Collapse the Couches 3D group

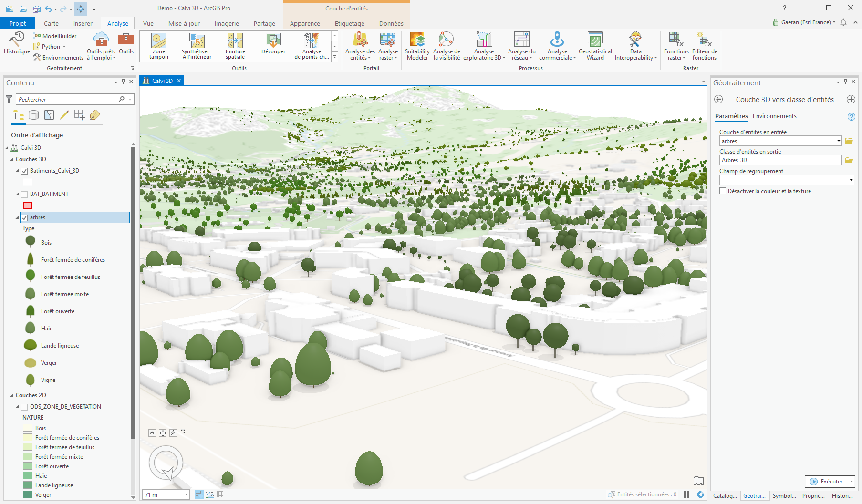pyautogui.click(x=12, y=159)
